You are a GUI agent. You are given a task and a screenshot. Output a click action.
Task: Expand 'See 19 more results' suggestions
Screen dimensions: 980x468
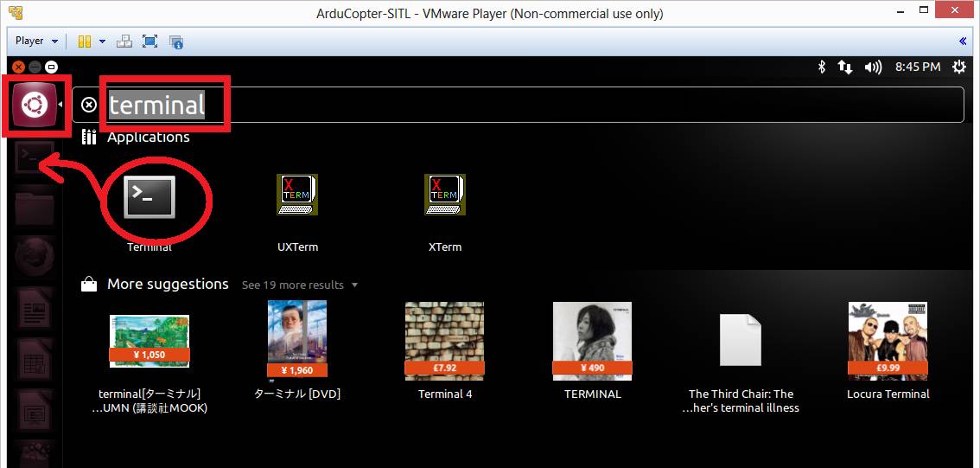(299, 285)
